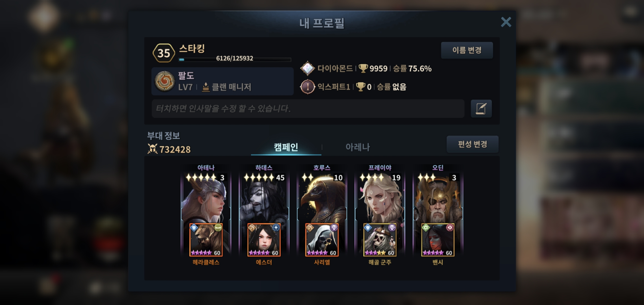Viewport: 644px width, 305px height.
Task: Click the 클랜 매니저 crown icon
Action: (206, 87)
